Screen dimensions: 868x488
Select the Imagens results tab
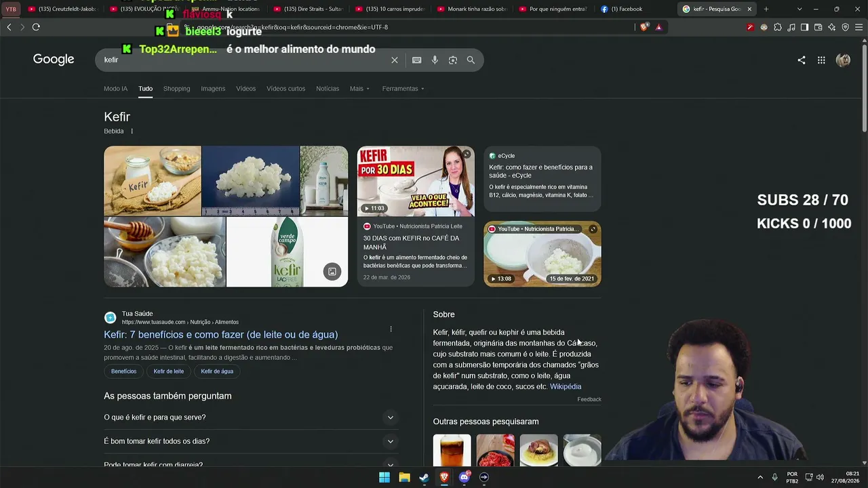point(213,89)
